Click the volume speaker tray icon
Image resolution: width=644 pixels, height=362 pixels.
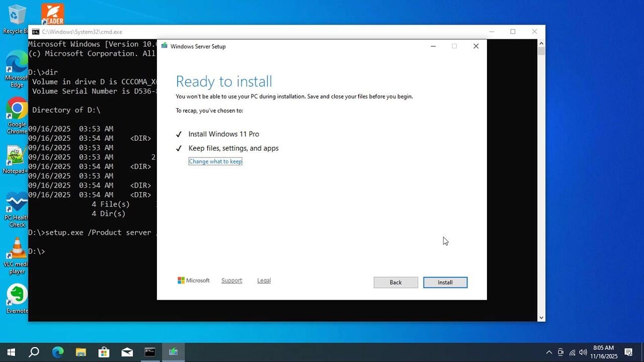[583, 352]
